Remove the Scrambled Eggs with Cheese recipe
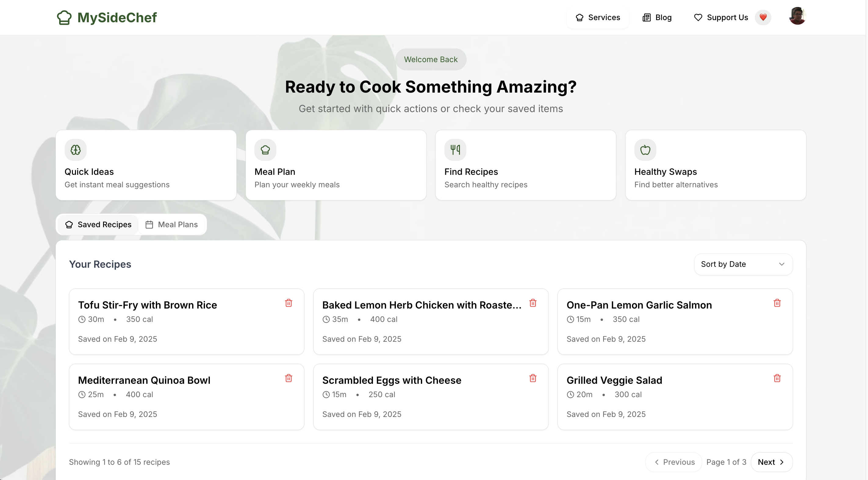868x480 pixels. point(533,378)
